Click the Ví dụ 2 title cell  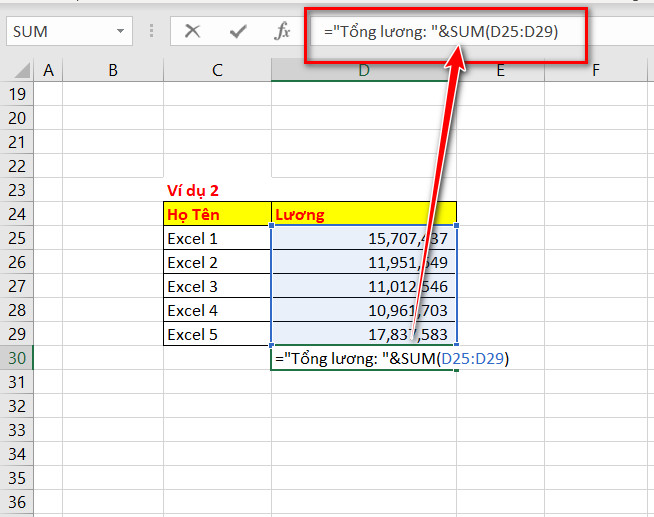(x=217, y=190)
